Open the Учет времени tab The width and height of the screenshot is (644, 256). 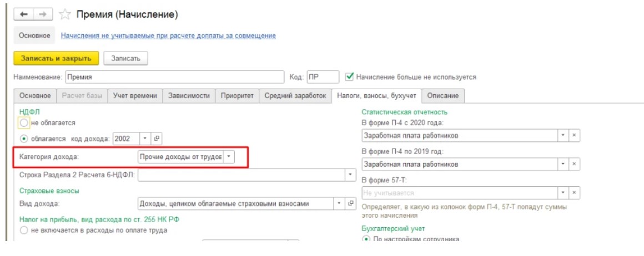click(135, 96)
